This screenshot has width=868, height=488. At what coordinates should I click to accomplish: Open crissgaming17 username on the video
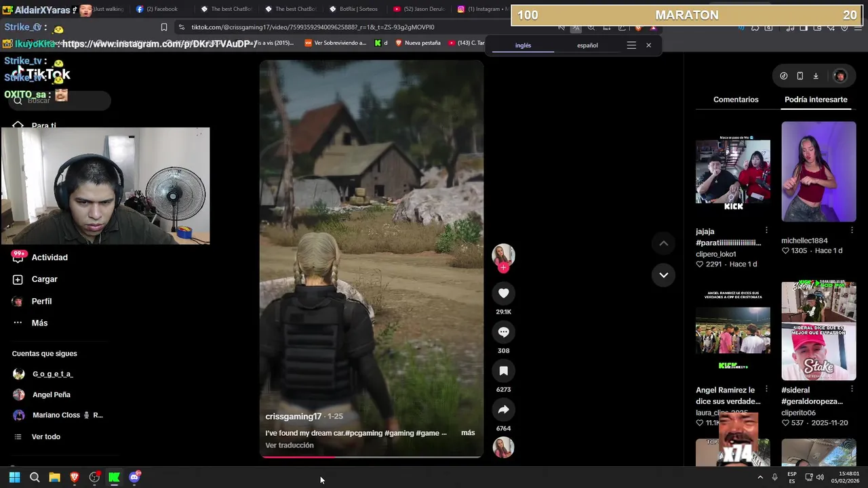(x=294, y=416)
